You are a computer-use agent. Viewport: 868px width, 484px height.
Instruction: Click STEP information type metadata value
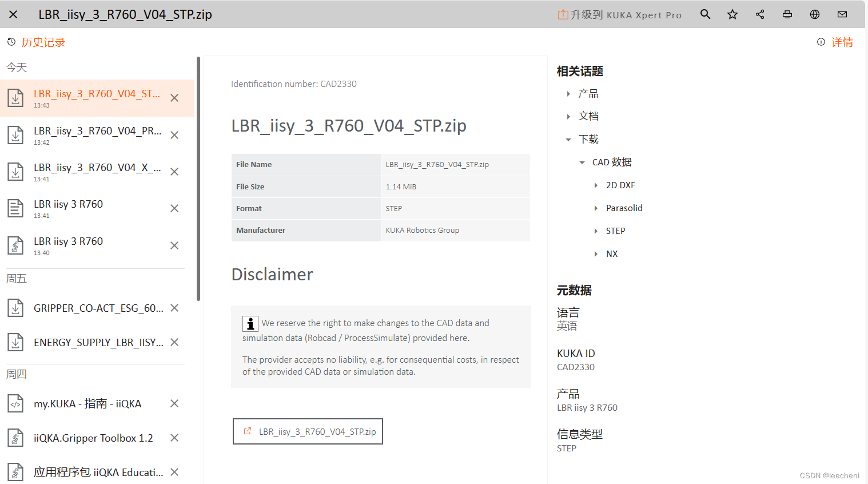pyautogui.click(x=567, y=449)
